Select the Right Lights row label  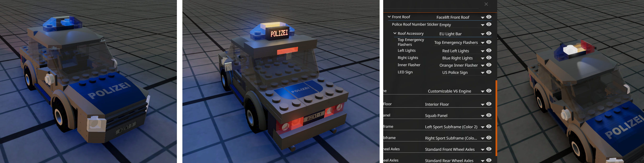tap(408, 58)
